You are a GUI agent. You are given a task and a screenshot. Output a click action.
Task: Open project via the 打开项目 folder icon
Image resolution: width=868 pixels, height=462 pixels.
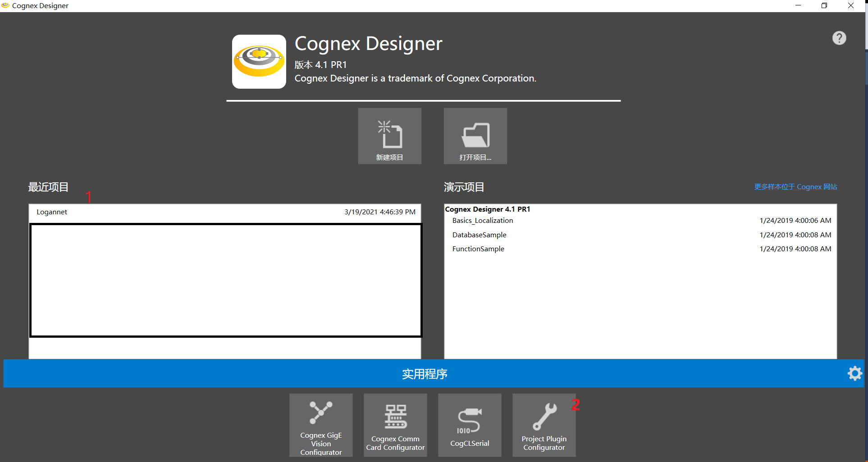[475, 136]
